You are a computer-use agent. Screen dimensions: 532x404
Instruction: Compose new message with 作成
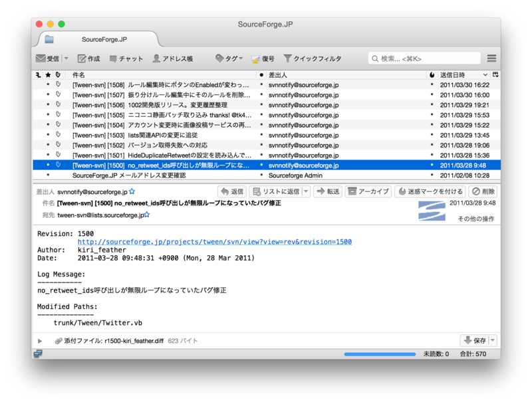pos(89,58)
